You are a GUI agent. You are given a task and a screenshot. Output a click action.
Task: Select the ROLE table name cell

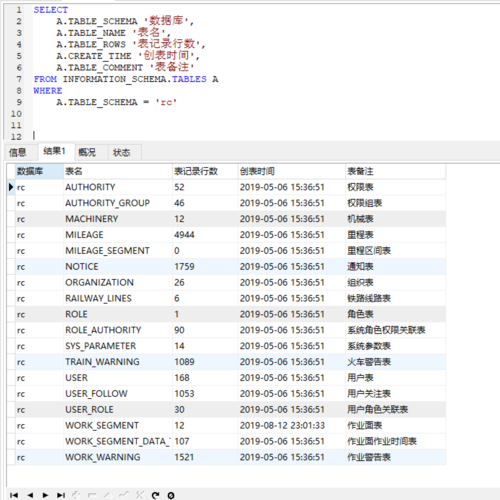118,314
